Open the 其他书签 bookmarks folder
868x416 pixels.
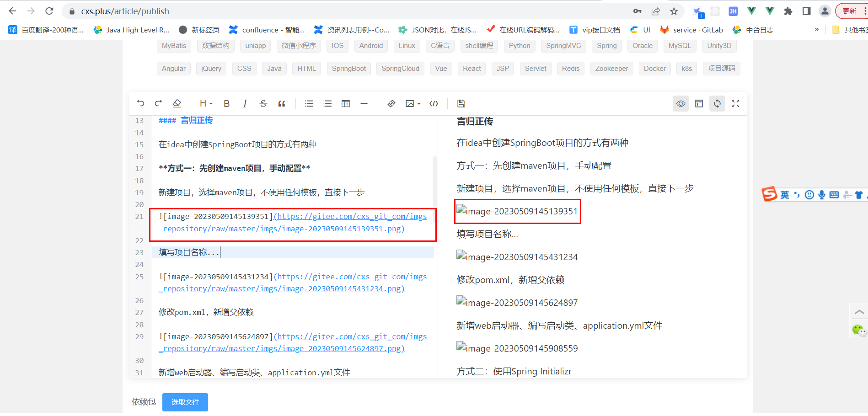pos(850,30)
